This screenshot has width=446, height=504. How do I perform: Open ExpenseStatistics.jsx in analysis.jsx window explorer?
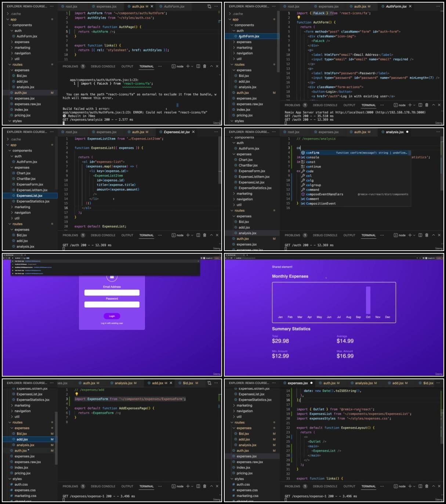(255, 188)
